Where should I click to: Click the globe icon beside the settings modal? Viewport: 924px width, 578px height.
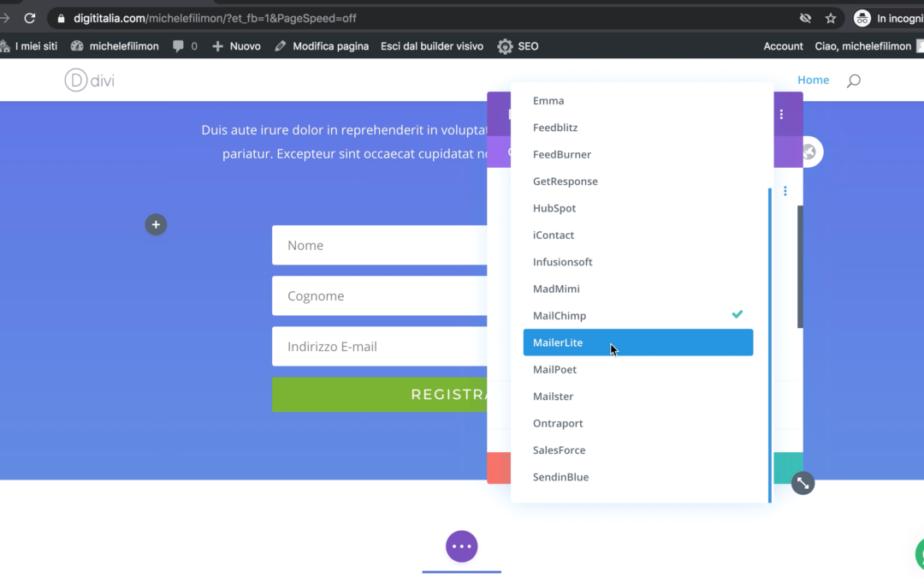click(811, 152)
